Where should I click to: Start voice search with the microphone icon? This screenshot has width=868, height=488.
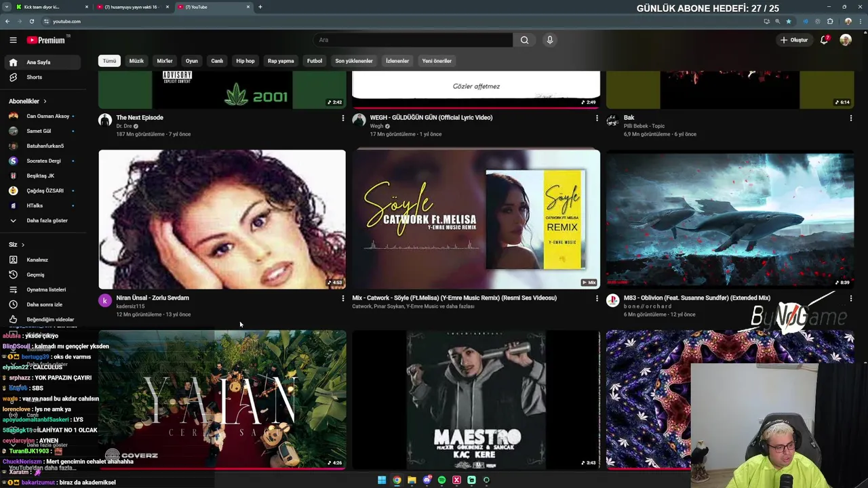[550, 40]
